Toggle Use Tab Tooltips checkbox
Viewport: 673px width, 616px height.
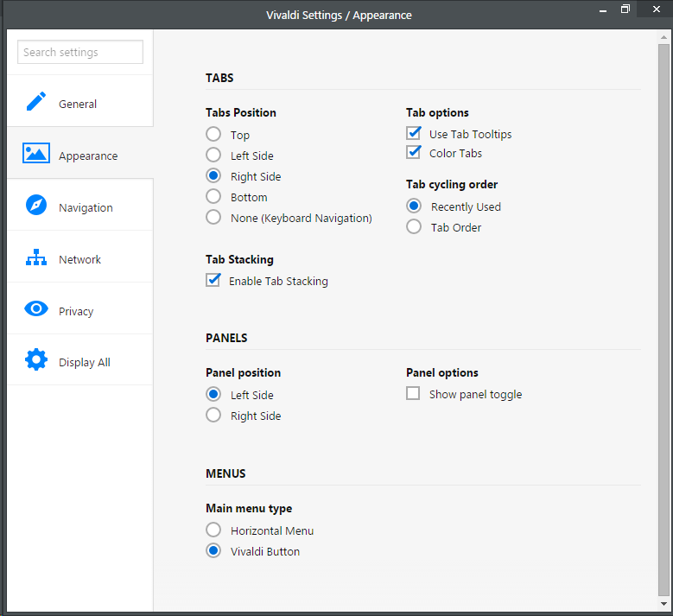pos(413,133)
